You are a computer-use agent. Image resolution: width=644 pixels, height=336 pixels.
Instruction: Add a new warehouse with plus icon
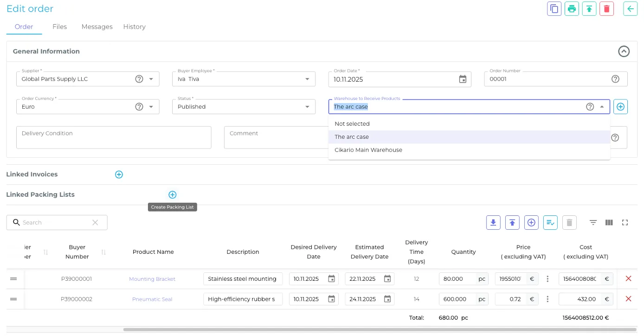tap(620, 107)
